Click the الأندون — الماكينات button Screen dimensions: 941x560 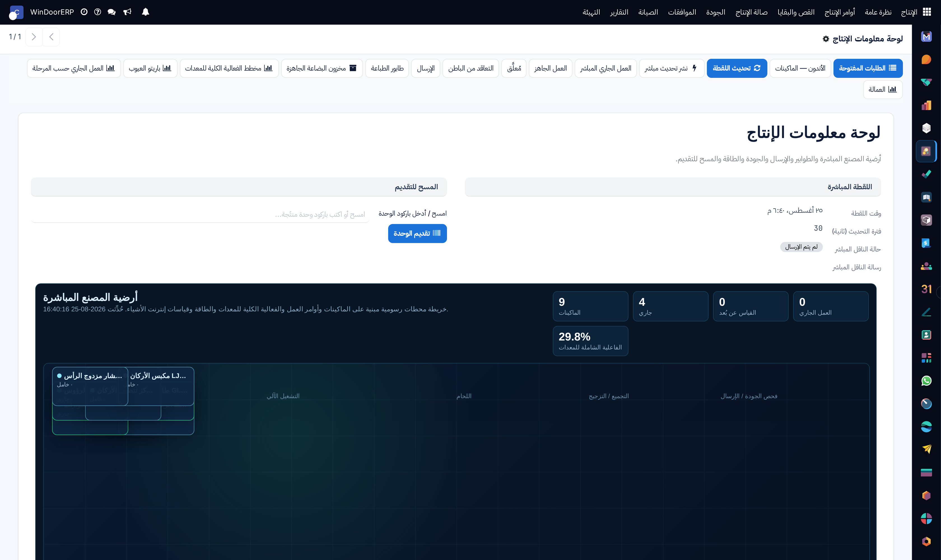pos(800,68)
